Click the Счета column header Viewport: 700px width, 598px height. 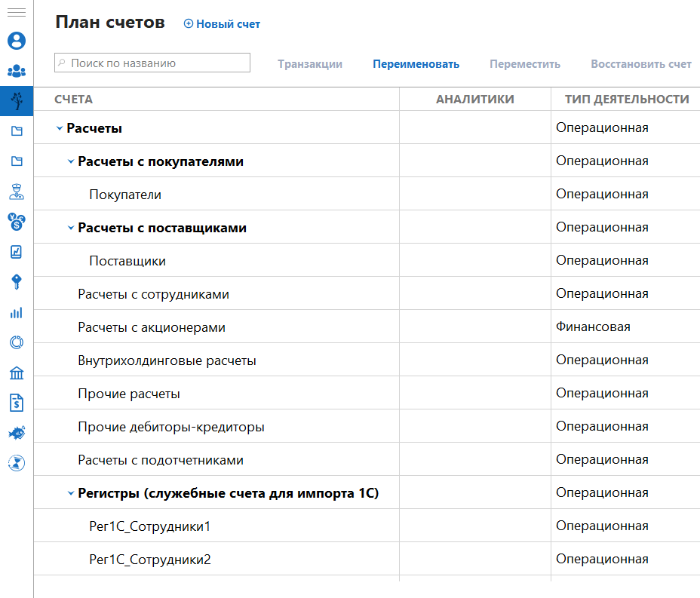[74, 99]
